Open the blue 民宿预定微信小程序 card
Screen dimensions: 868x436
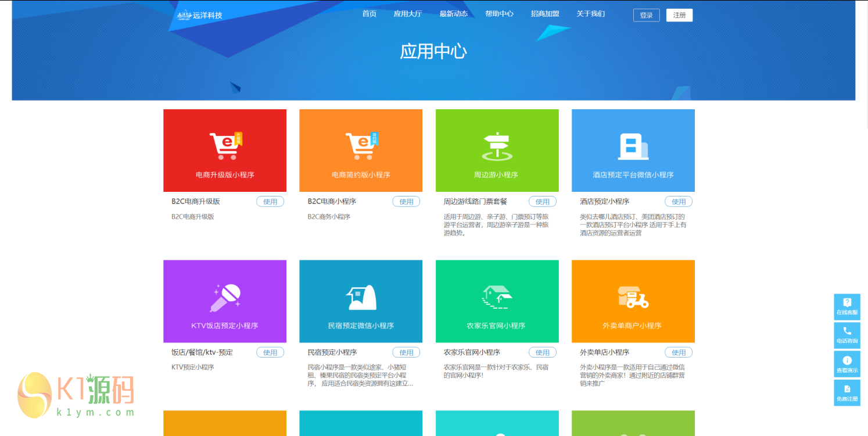[x=361, y=301]
